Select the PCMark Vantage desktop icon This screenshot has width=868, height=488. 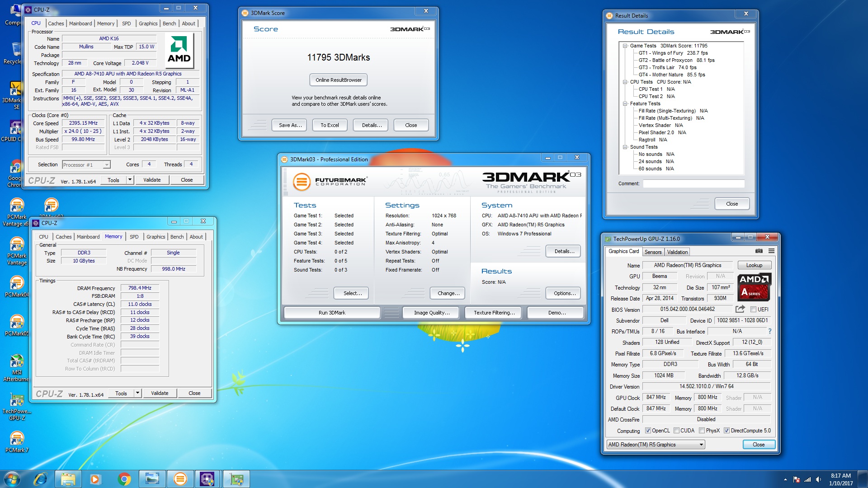[x=16, y=251]
